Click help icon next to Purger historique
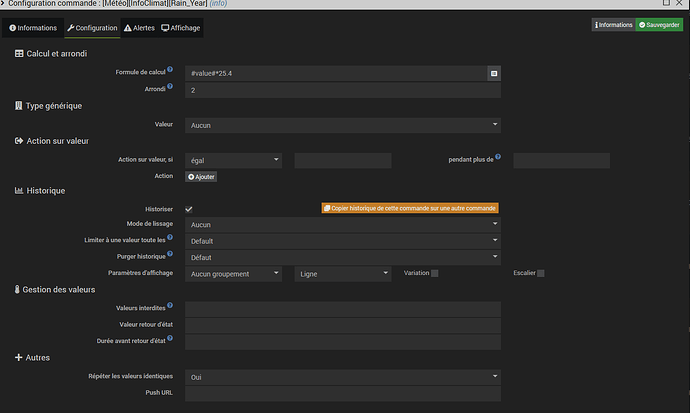This screenshot has width=690, height=413. [x=170, y=255]
